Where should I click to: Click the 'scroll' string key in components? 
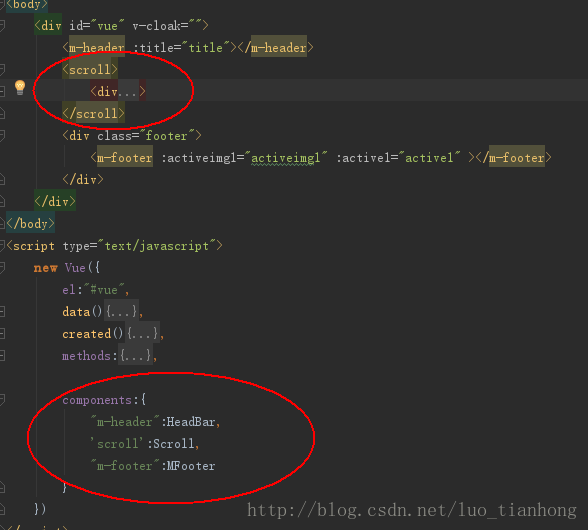point(117,444)
